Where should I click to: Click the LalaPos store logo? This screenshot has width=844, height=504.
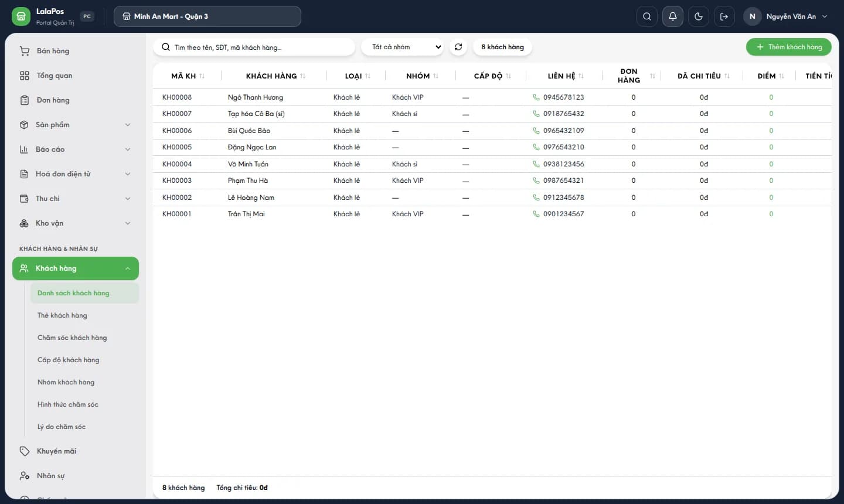(x=21, y=16)
